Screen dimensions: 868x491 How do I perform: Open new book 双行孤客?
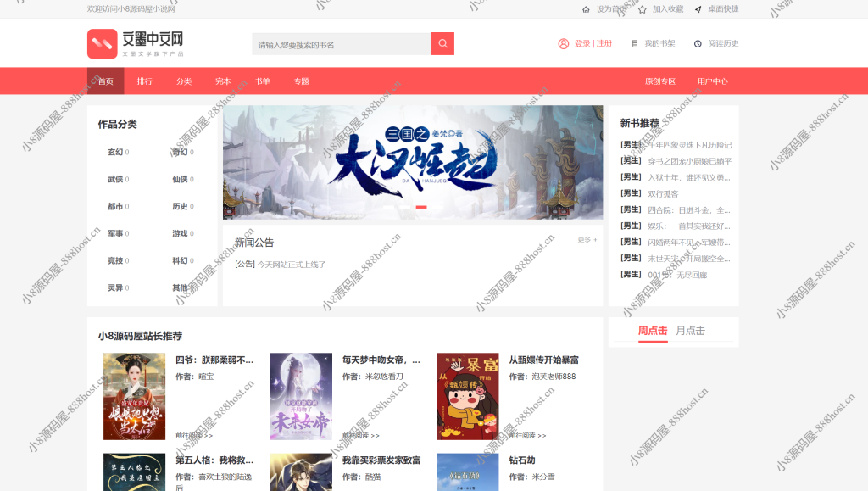point(663,193)
